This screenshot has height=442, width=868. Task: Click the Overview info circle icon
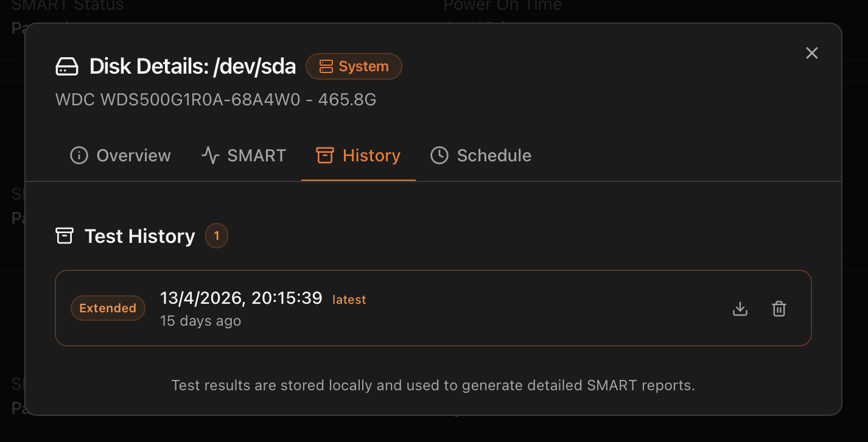click(x=79, y=155)
